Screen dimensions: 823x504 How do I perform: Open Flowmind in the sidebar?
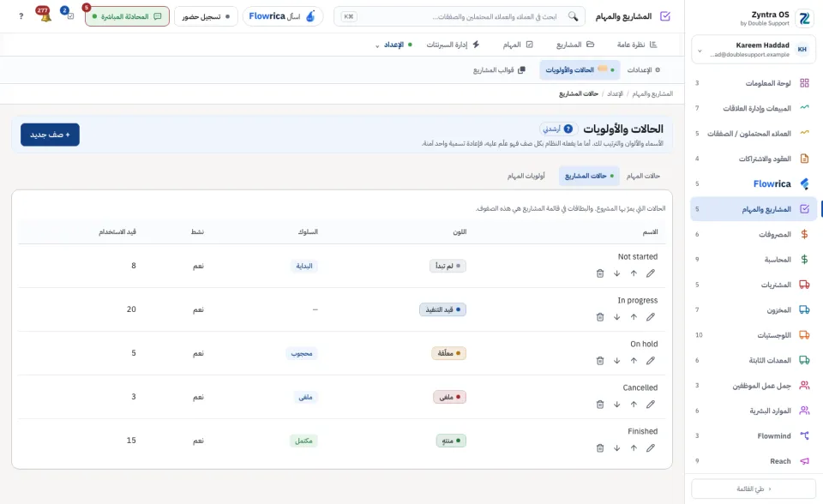(754, 435)
